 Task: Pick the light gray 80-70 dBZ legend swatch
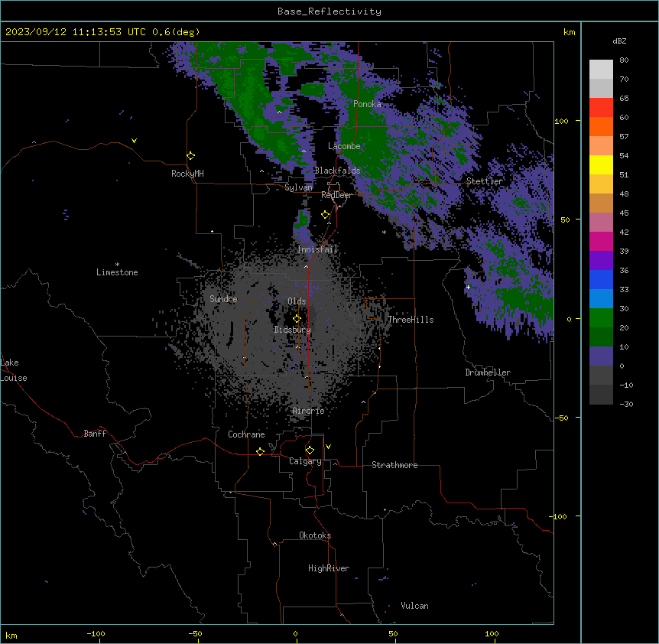(x=601, y=69)
